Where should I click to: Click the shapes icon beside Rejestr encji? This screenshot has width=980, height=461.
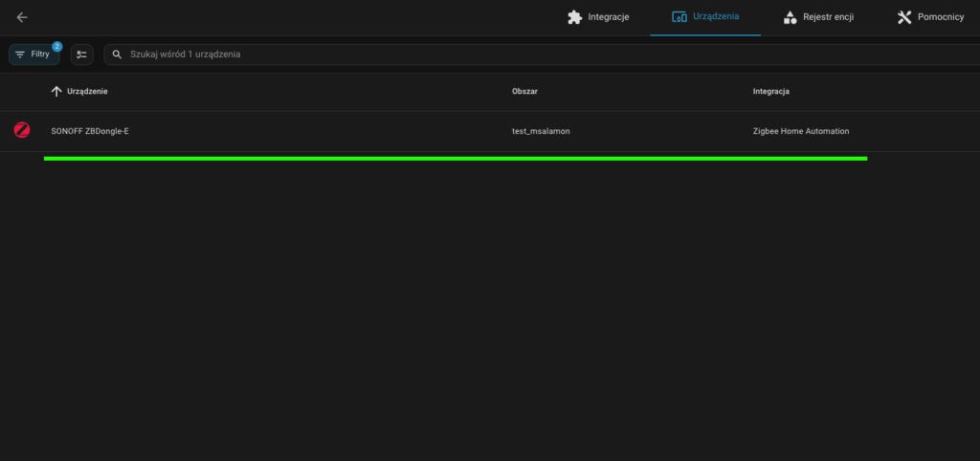790,17
